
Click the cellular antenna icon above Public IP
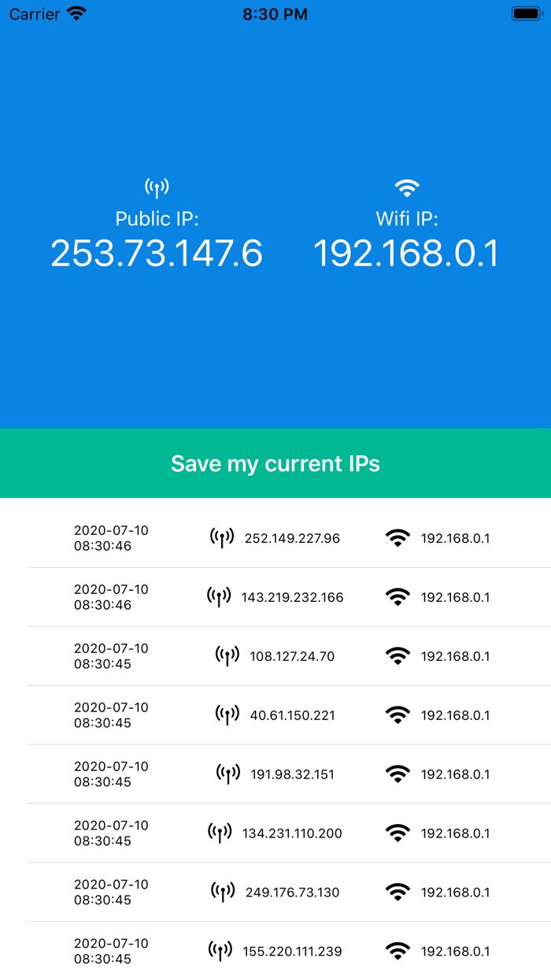point(158,186)
